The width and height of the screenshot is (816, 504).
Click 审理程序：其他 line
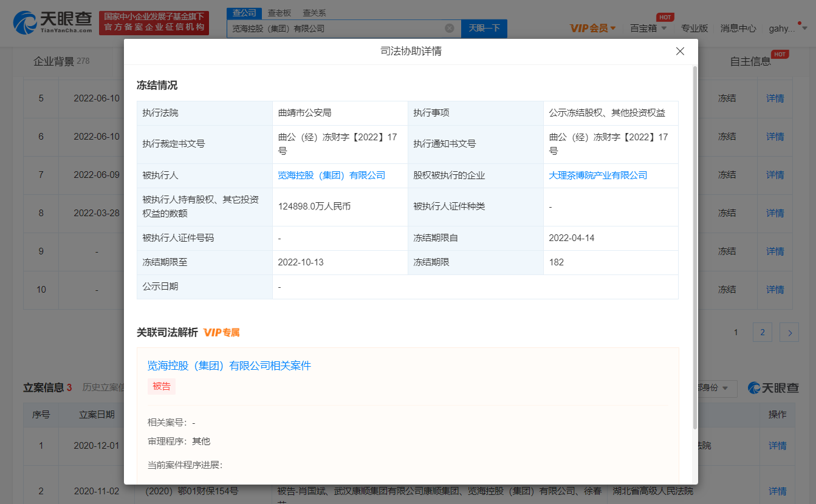tap(179, 441)
